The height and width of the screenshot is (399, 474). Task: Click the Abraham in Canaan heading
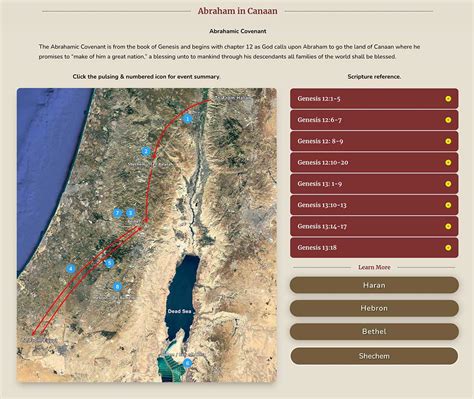[237, 11]
